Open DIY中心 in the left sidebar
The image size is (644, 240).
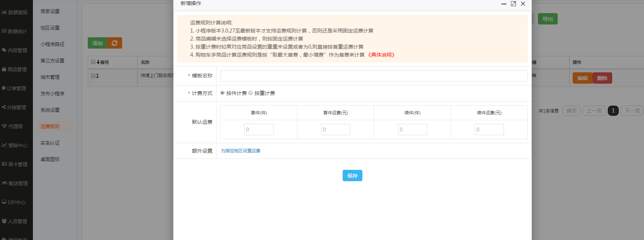tap(14, 202)
